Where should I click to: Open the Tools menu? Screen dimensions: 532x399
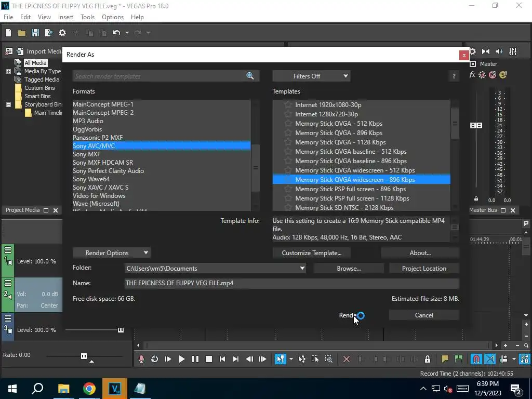click(x=87, y=17)
